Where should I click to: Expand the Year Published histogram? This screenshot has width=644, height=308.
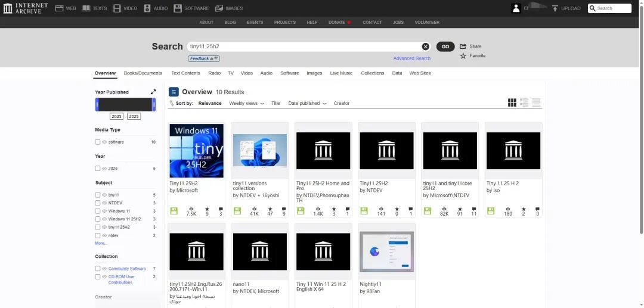(x=153, y=92)
